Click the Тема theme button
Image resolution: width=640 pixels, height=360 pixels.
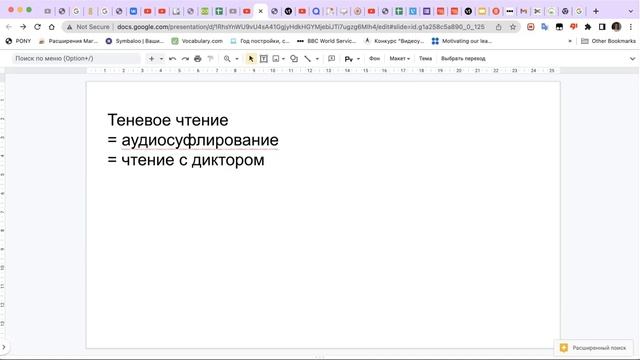pos(425,58)
